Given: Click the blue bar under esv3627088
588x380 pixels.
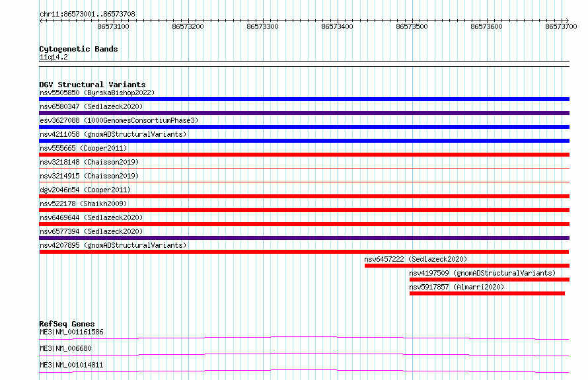Looking at the screenshot, I should click(x=304, y=127).
